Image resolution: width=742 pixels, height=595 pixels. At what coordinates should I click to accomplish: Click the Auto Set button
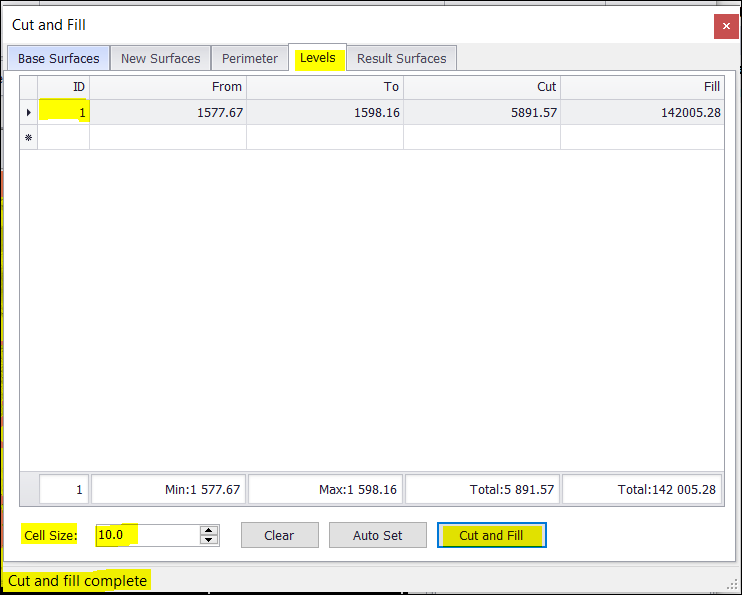click(x=378, y=535)
